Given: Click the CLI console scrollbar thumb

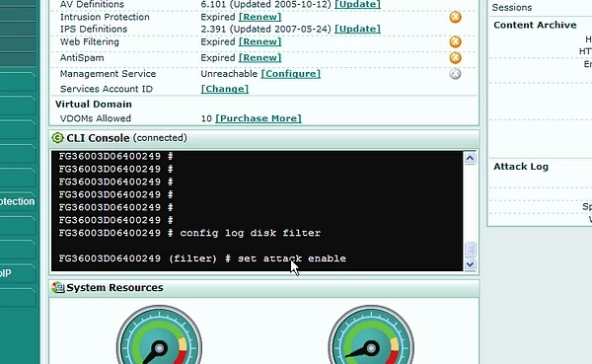Looking at the screenshot, I should [x=470, y=250].
